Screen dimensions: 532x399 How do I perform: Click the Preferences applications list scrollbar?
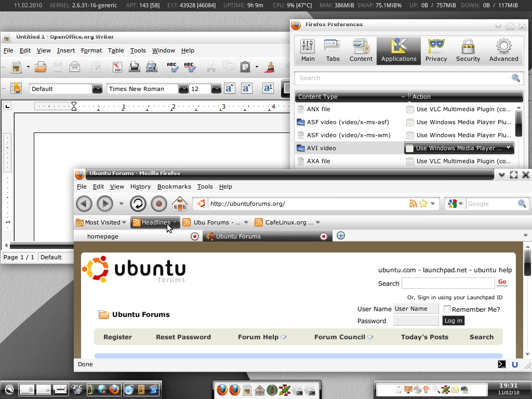pyautogui.click(x=518, y=124)
